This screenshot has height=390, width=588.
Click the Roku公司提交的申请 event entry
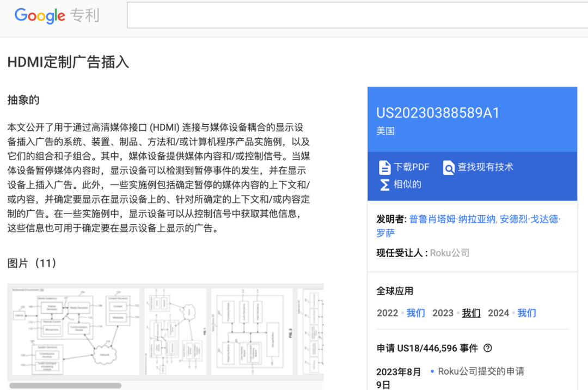[481, 371]
